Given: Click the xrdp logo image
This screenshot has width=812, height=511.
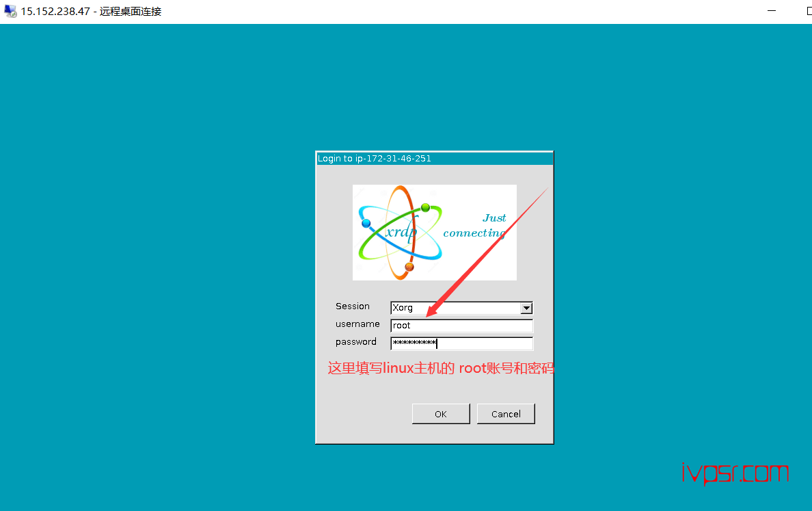Looking at the screenshot, I should point(435,233).
